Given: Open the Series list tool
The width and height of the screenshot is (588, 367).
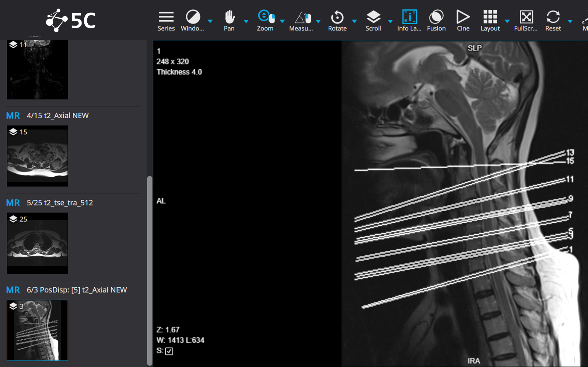Looking at the screenshot, I should coord(166,21).
